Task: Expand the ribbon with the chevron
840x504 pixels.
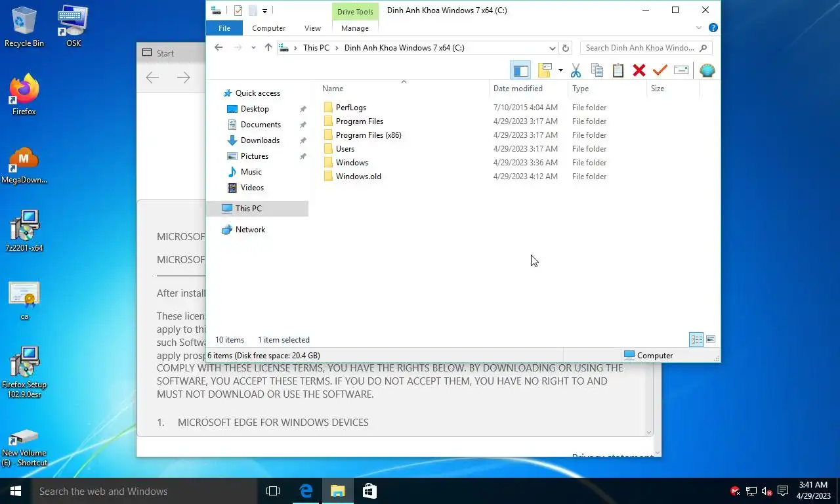Action: click(699, 28)
